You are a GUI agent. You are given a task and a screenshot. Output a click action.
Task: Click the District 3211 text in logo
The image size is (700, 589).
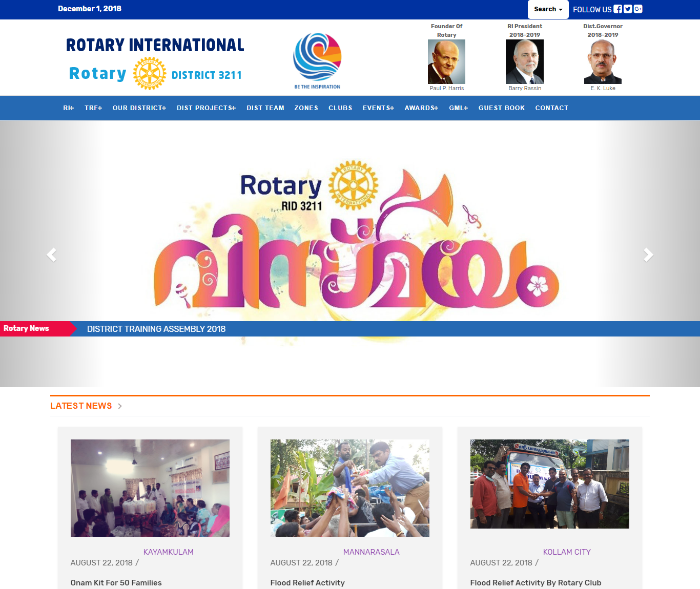pos(207,75)
